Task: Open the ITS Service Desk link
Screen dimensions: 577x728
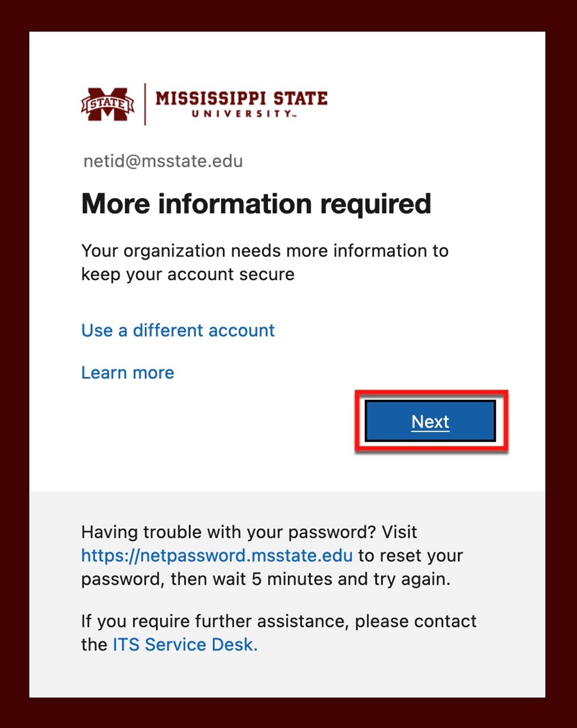Action: click(x=185, y=645)
